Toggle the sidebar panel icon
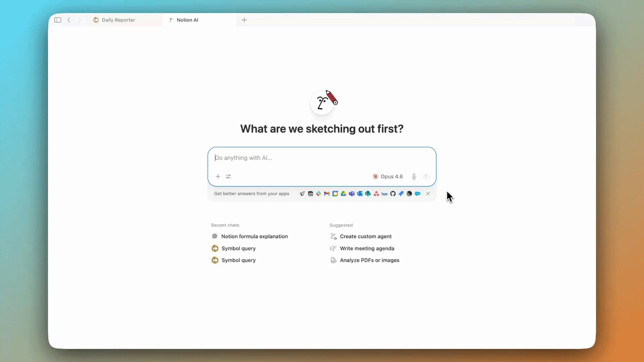Screen dimensions: 644x362 58,20
